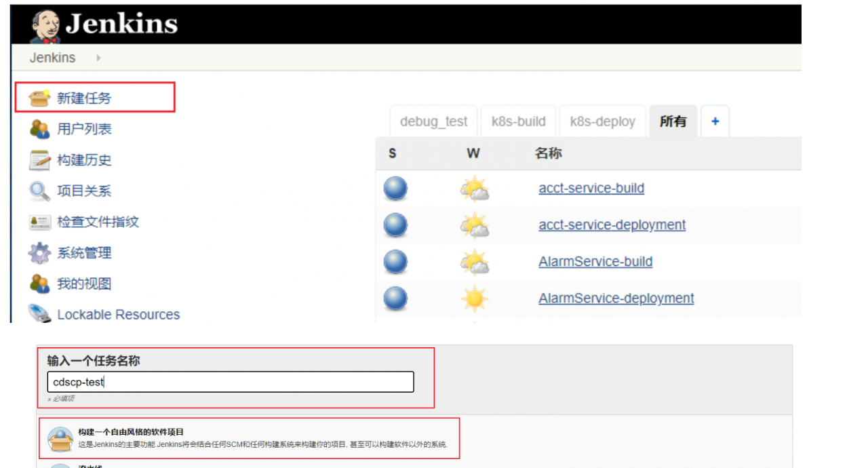
Task: Click blue status ball for AlarmService-build
Action: [395, 262]
